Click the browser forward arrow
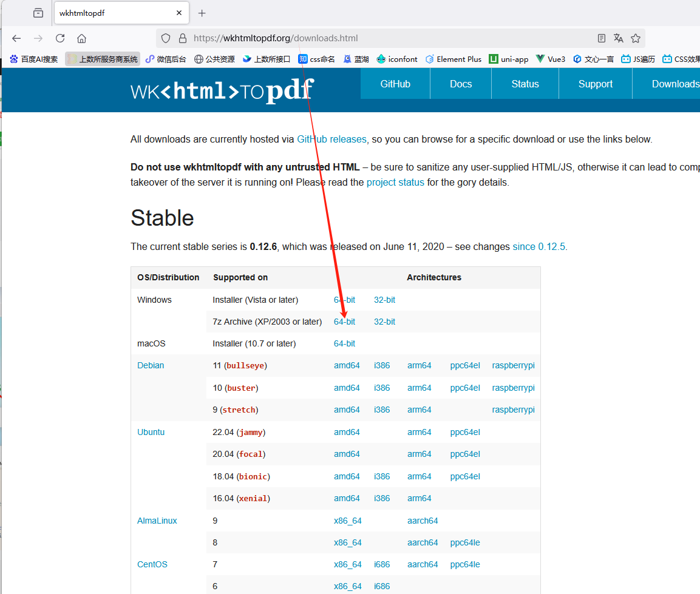The width and height of the screenshot is (700, 594). pyautogui.click(x=38, y=38)
